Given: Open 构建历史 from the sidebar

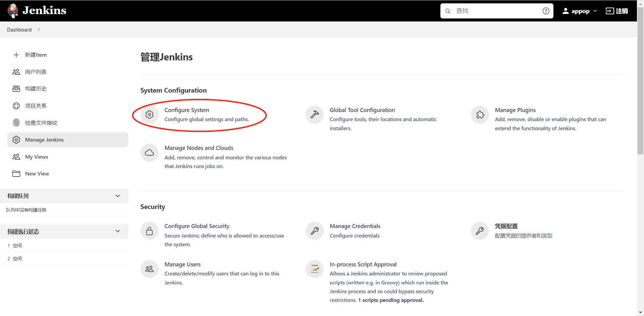Looking at the screenshot, I should [x=36, y=89].
